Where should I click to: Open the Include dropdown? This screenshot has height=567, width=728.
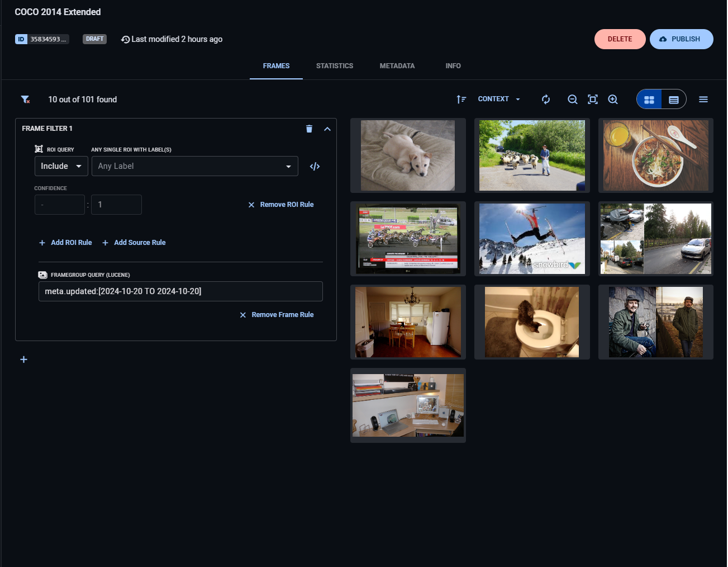tap(61, 166)
